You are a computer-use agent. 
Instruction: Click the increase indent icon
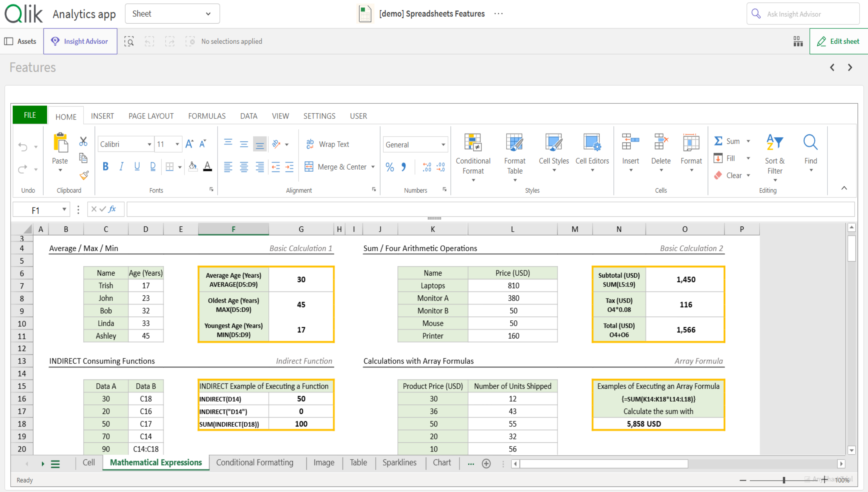tap(289, 167)
